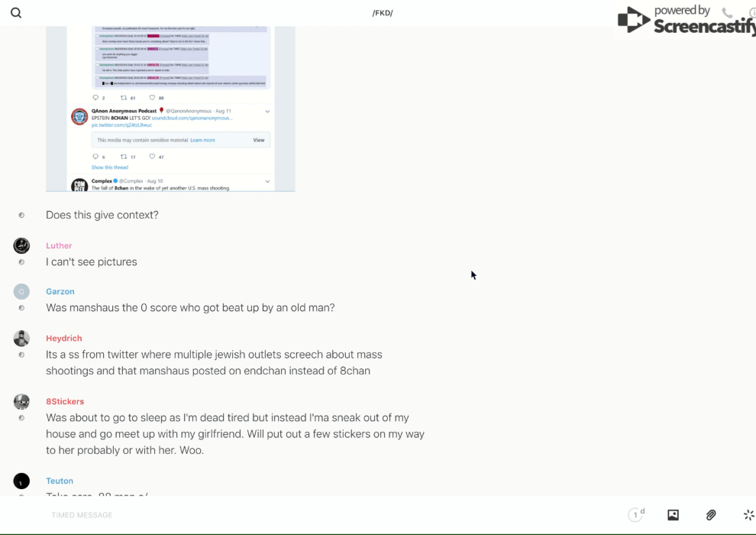This screenshot has height=535, width=756.
Task: Expand the chevron on the Complex tweet
Action: 267,182
